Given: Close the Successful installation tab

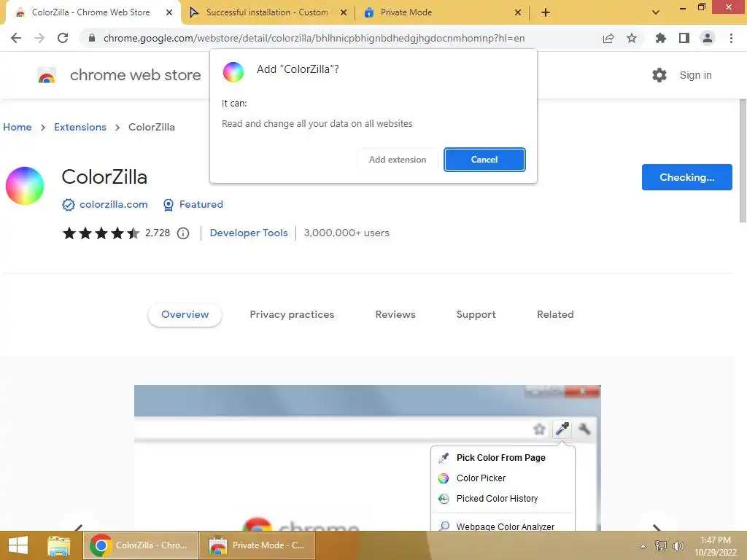Looking at the screenshot, I should click(344, 12).
